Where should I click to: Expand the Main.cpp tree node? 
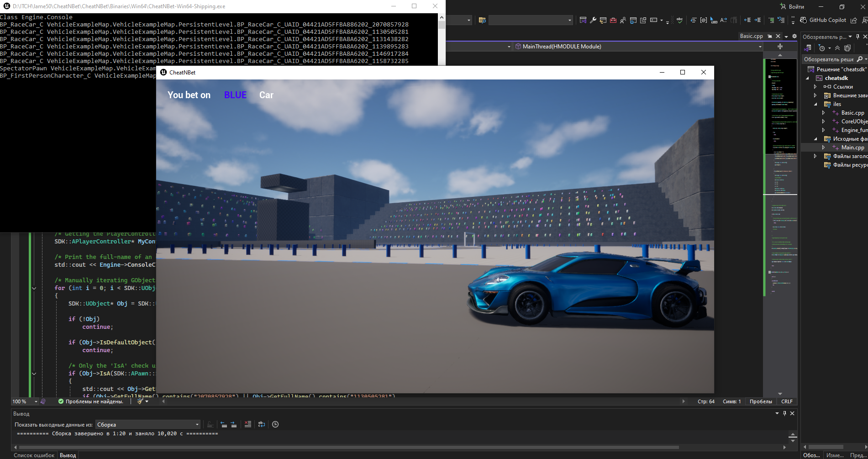click(823, 148)
